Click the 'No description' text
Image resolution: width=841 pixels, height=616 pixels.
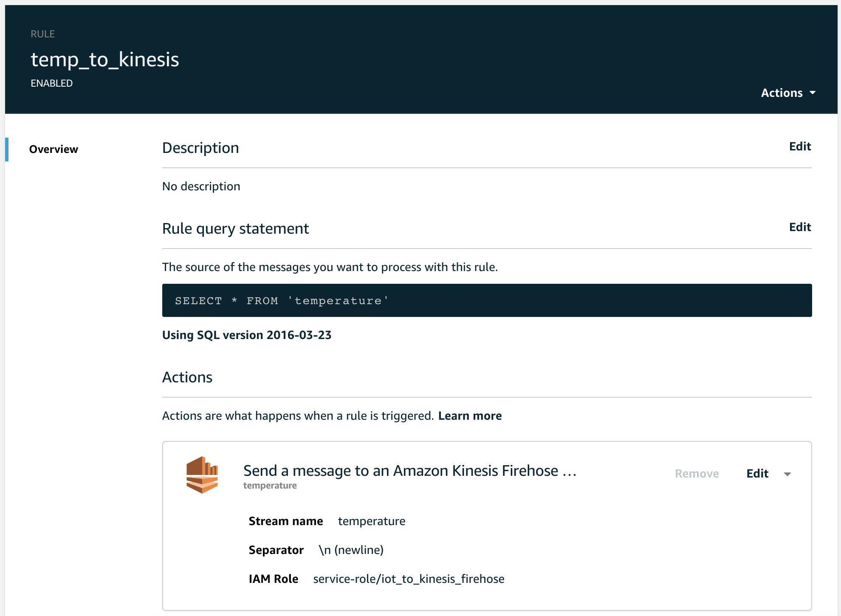[x=201, y=186]
